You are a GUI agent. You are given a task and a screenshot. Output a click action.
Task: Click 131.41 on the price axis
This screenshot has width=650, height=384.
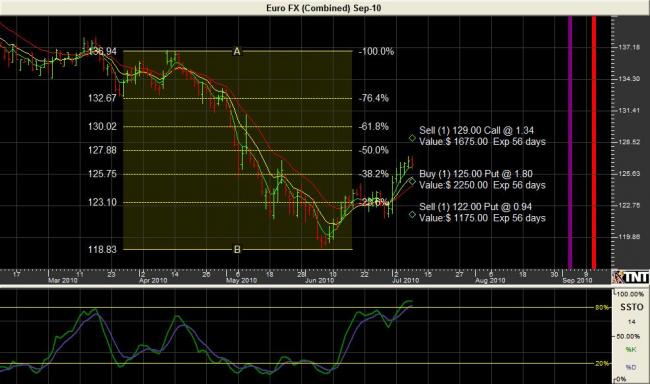[x=629, y=111]
